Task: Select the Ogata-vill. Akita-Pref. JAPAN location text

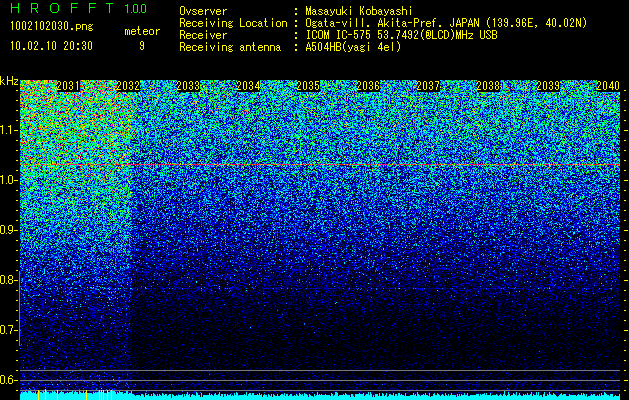Action: (x=446, y=23)
